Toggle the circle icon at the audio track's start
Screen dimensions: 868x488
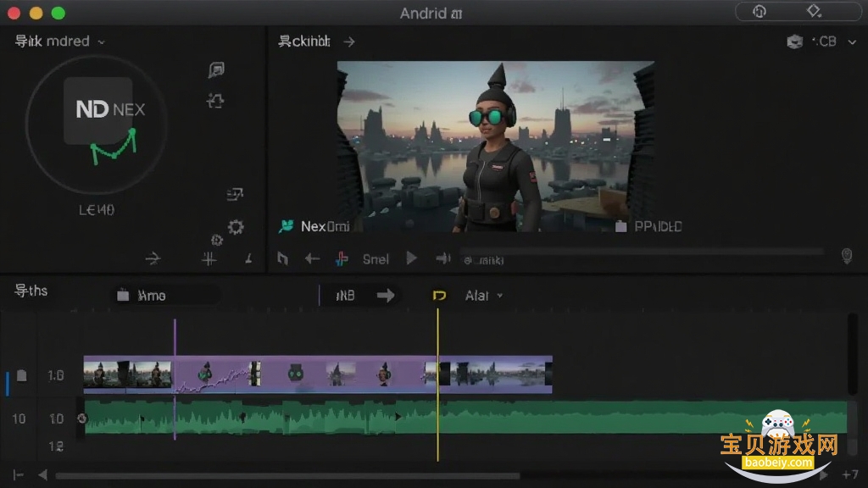pos(82,419)
